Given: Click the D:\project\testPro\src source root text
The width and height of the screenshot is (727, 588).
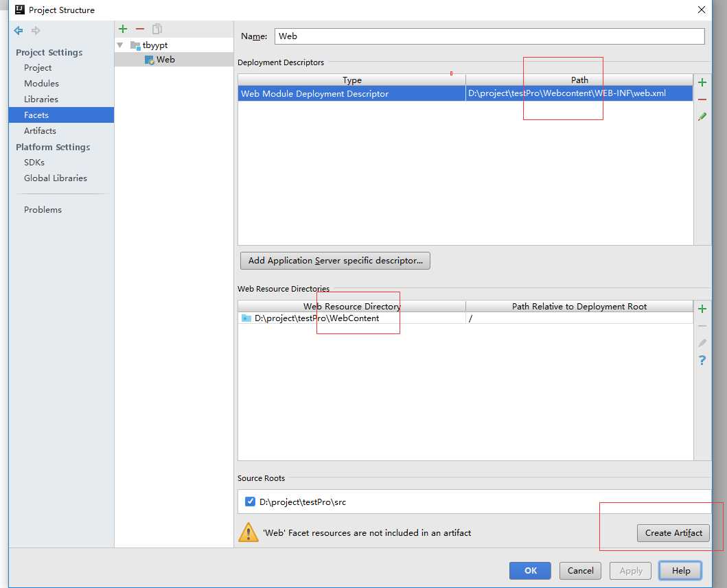Looking at the screenshot, I should pos(302,502).
